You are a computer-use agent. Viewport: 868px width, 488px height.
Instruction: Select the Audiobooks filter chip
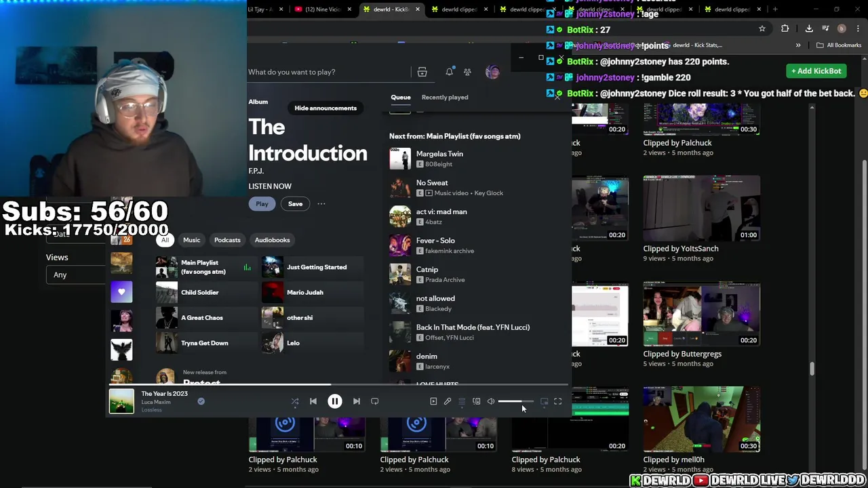[272, 240]
